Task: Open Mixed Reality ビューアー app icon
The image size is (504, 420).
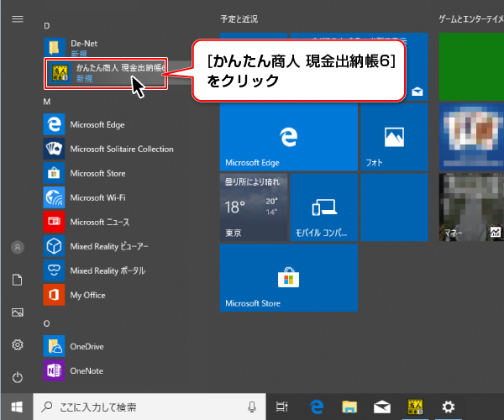Action: pyautogui.click(x=54, y=246)
